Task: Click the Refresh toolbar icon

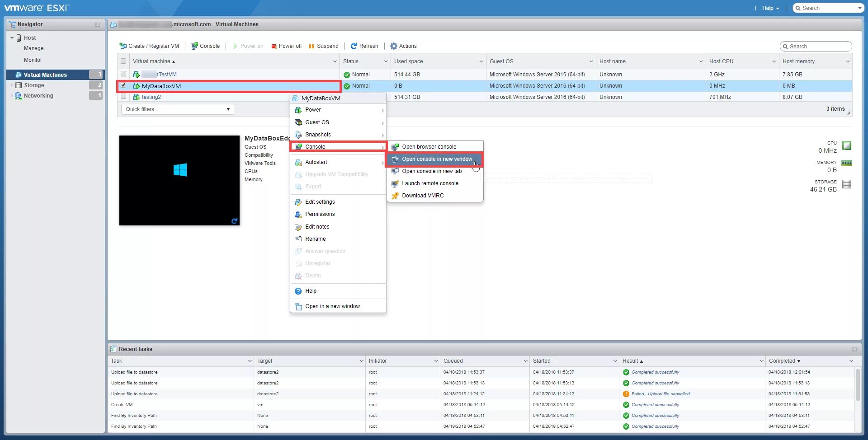Action: click(x=354, y=46)
